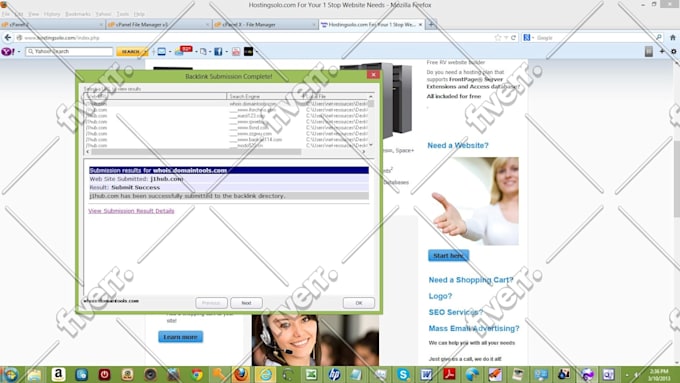
Task: Click the Yahoo logo in the toolbar
Action: coord(7,52)
